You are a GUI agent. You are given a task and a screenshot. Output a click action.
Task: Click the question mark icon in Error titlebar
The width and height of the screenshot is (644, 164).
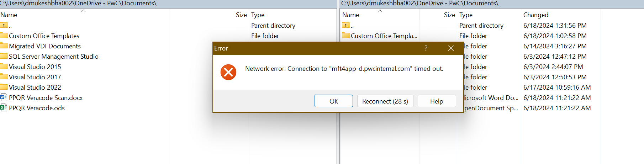click(426, 48)
